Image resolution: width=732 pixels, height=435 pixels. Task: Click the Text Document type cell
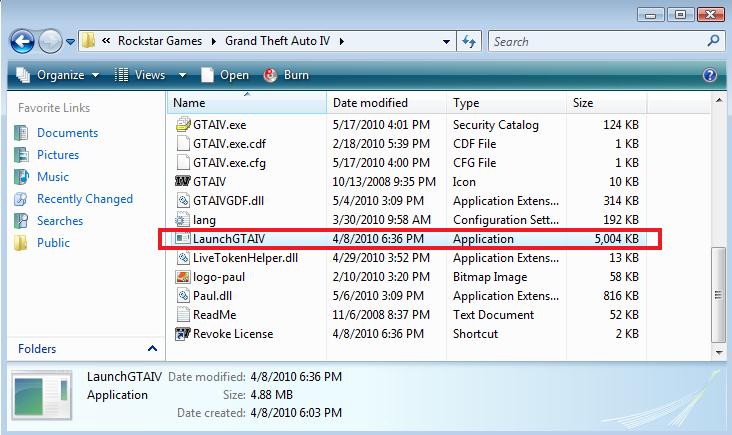coord(493,315)
